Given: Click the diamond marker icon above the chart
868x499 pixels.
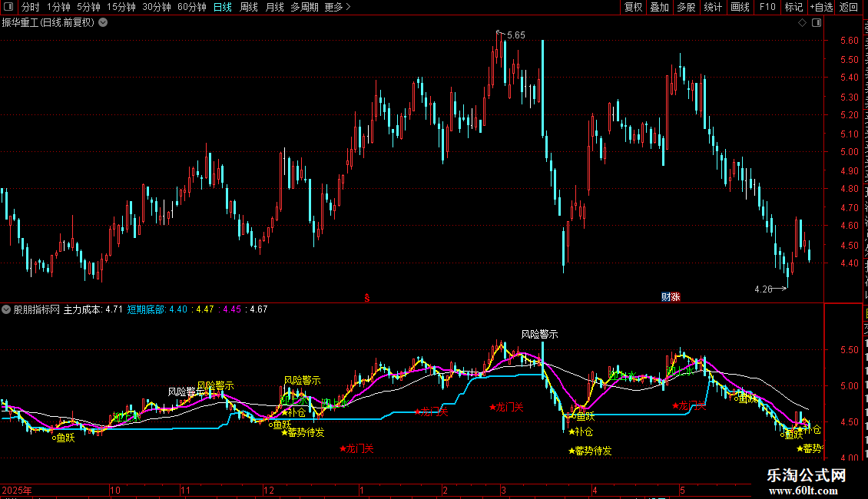Looking at the screenshot, I should [x=802, y=23].
